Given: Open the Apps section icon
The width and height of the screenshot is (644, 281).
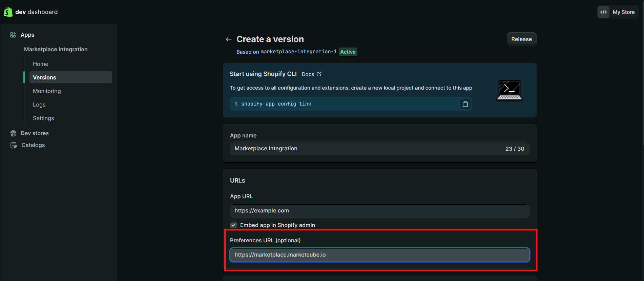Looking at the screenshot, I should 13,35.
